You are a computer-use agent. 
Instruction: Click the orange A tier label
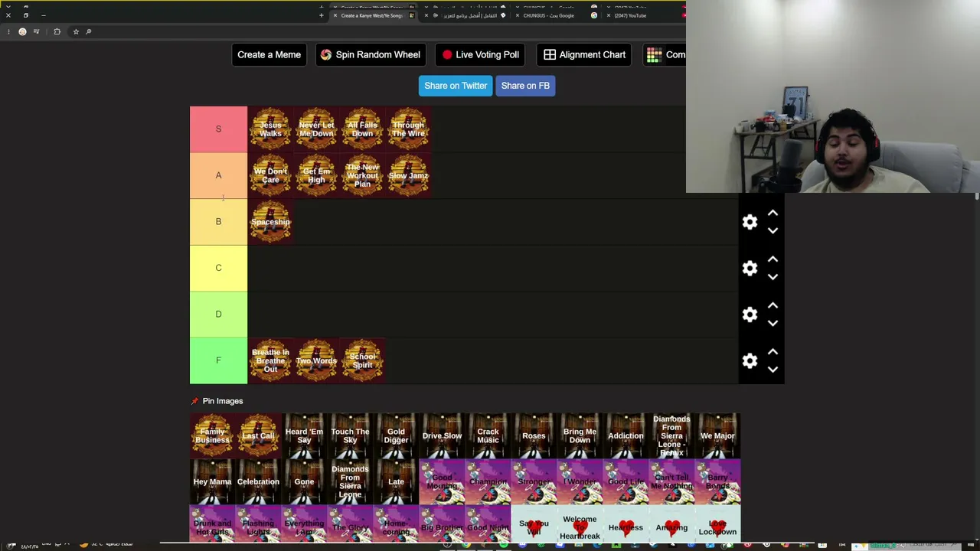click(218, 175)
